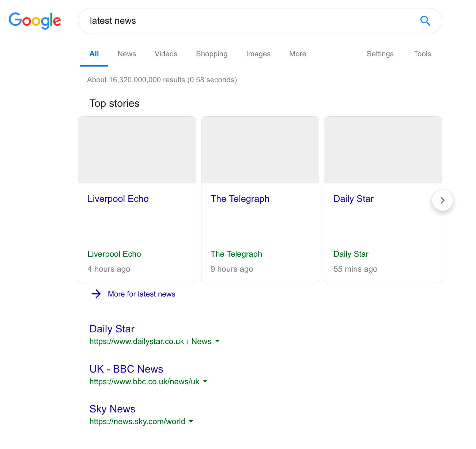Open the Sky News search result
476x449 pixels.
112,409
